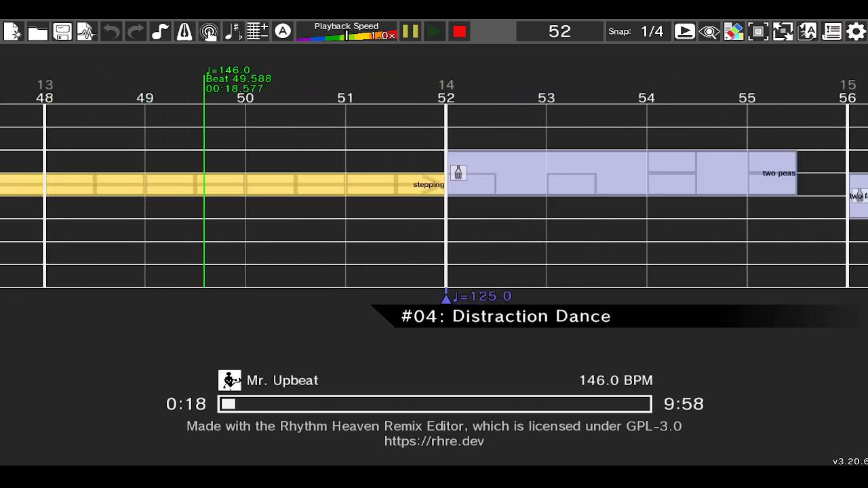Viewport: 868px width, 488px height.
Task: Toggle the eye view options icon
Action: (709, 32)
